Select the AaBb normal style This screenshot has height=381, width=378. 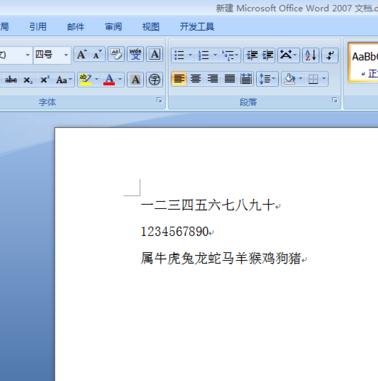363,62
